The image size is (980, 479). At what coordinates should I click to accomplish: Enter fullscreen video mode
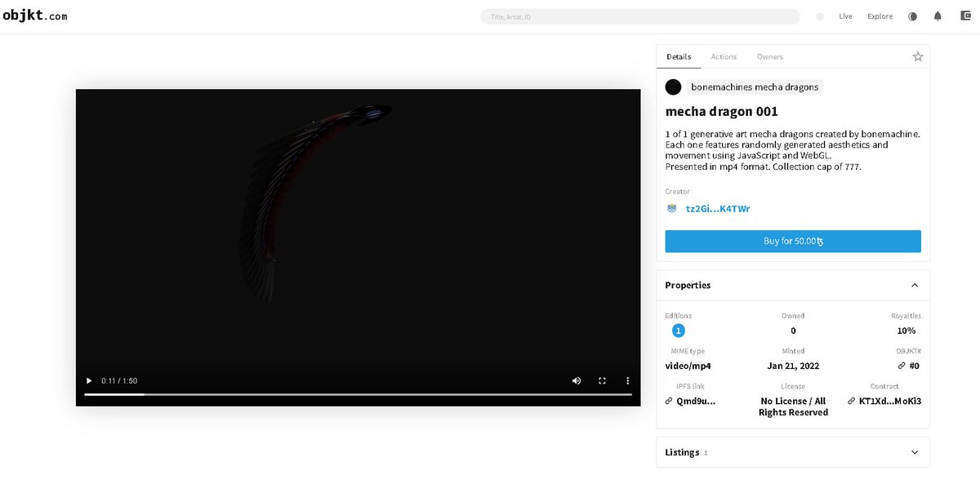click(x=602, y=380)
